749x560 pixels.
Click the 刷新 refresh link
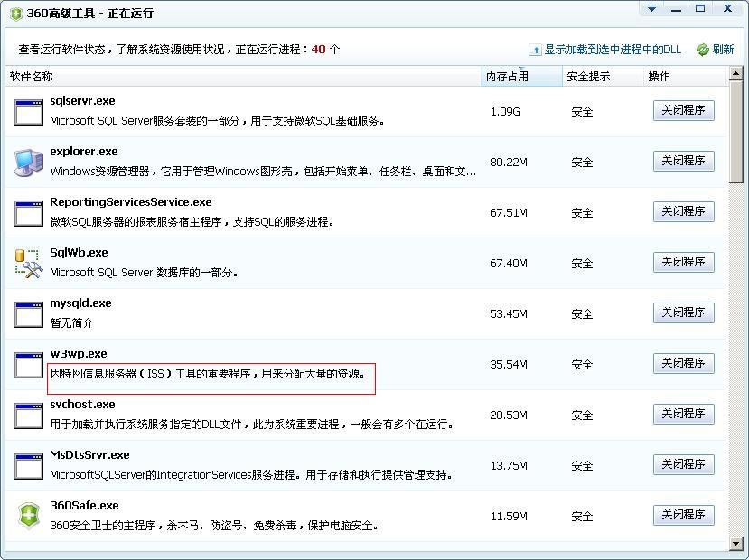point(723,50)
